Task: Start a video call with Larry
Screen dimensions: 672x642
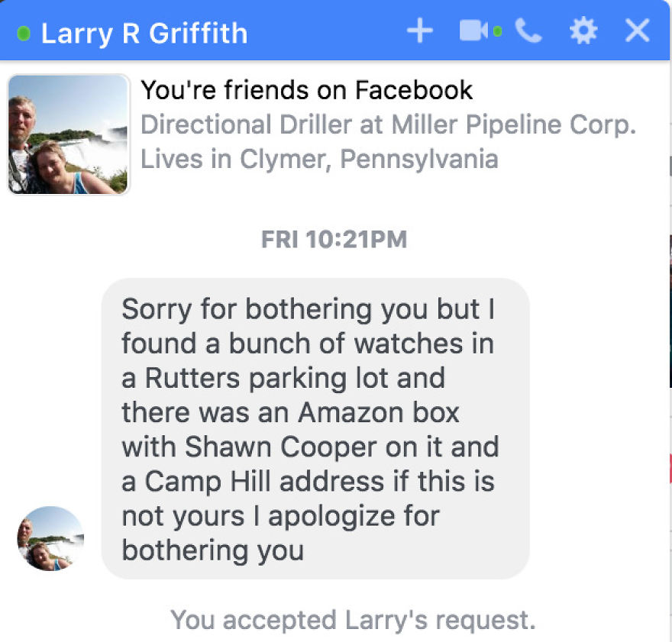Action: click(473, 31)
